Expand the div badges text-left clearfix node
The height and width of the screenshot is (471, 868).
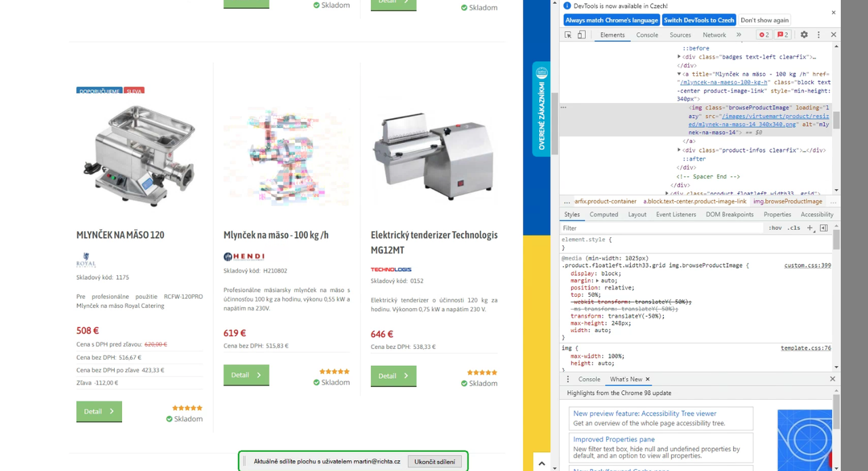click(679, 57)
